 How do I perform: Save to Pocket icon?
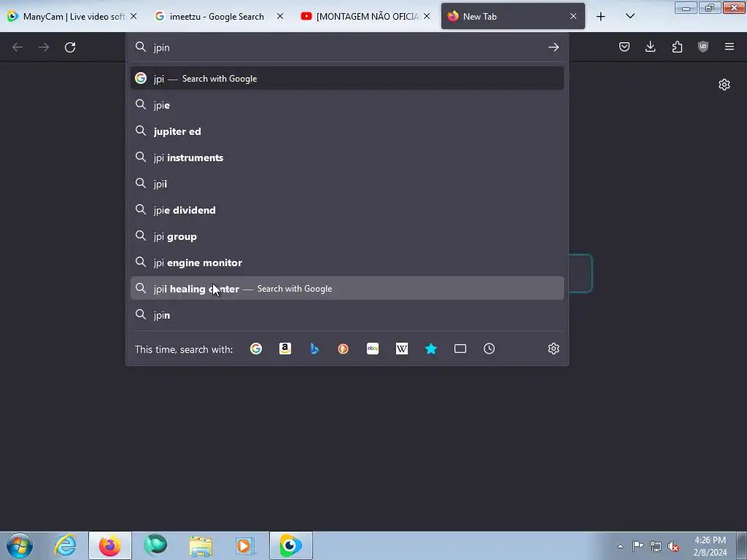(x=624, y=47)
